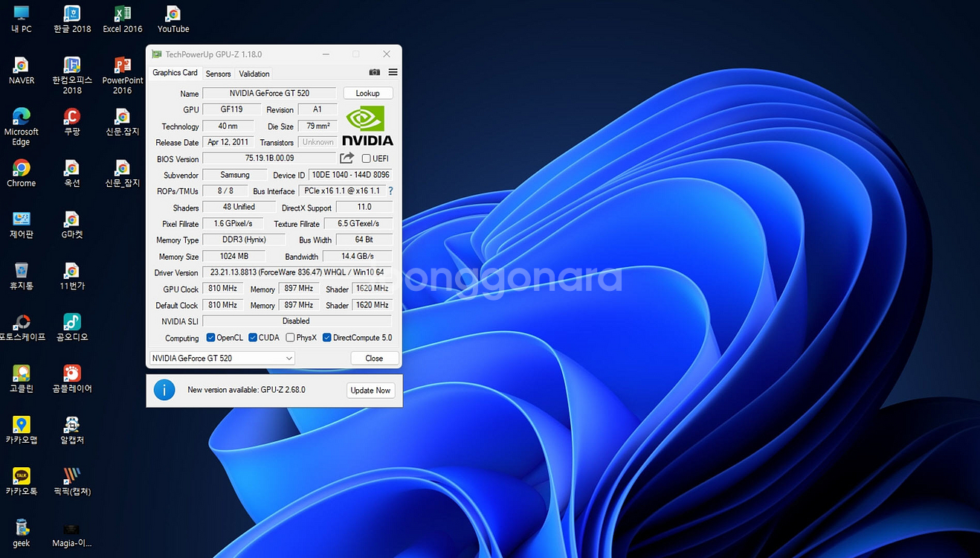Click the Lookup button
980x558 pixels.
[x=367, y=93]
